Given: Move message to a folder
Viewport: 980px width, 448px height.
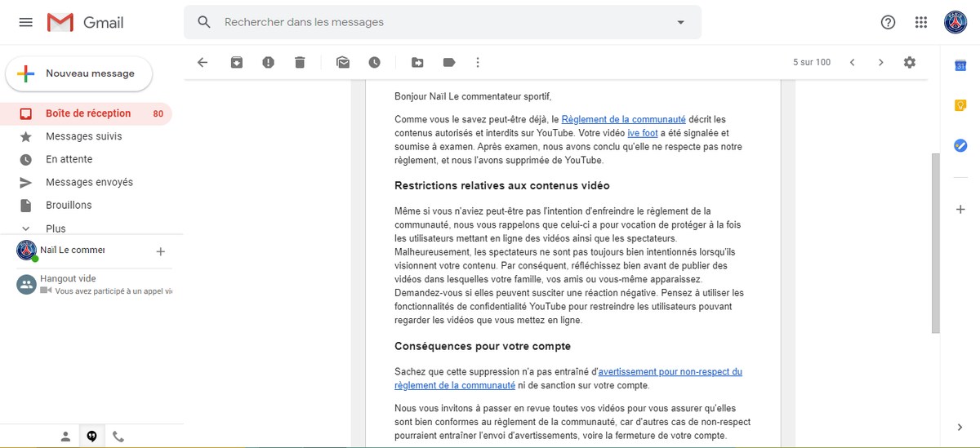Looking at the screenshot, I should click(417, 62).
